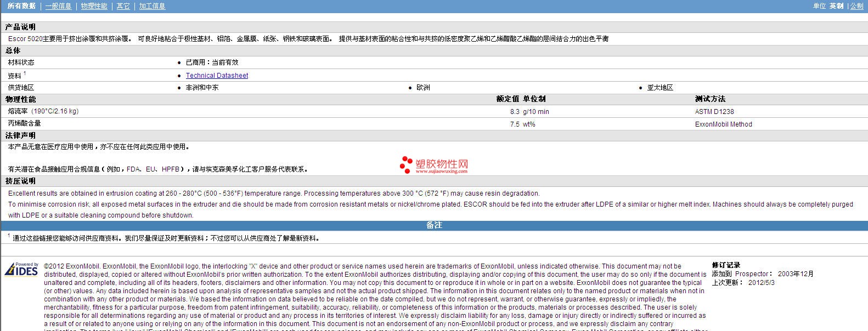Open the 其它 tab
The width and height of the screenshot is (868, 331).
[123, 6]
